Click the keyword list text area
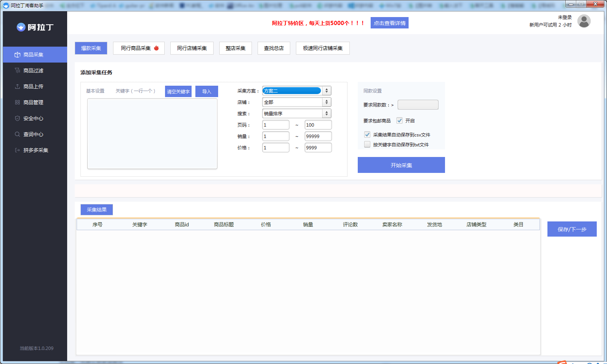Viewport: 607px width, 364px height. click(152, 133)
